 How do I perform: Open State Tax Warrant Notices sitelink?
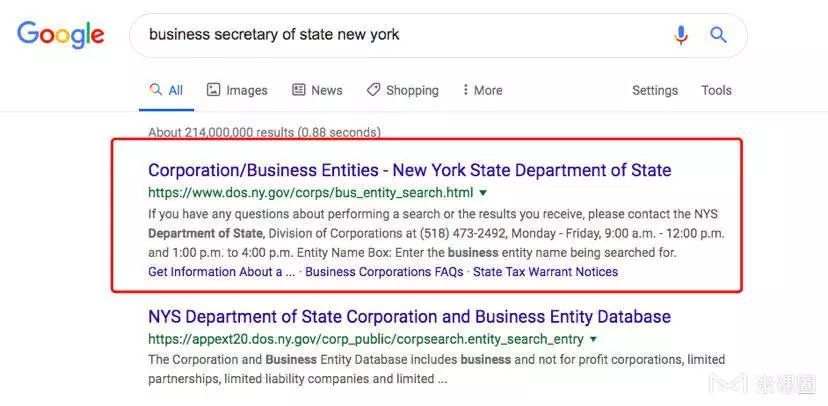coord(545,272)
